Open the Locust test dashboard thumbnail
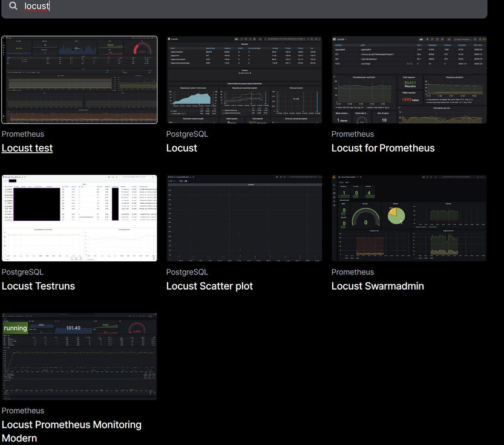This screenshot has width=504, height=445. pos(79,80)
